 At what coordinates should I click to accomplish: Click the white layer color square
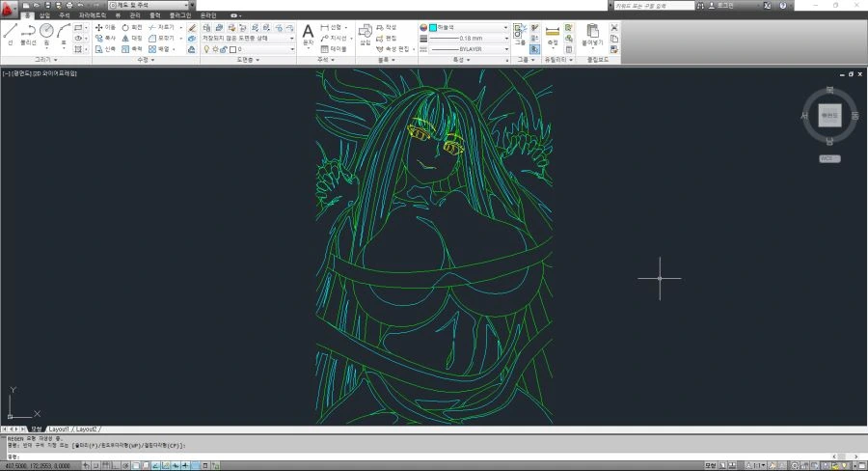click(x=232, y=49)
